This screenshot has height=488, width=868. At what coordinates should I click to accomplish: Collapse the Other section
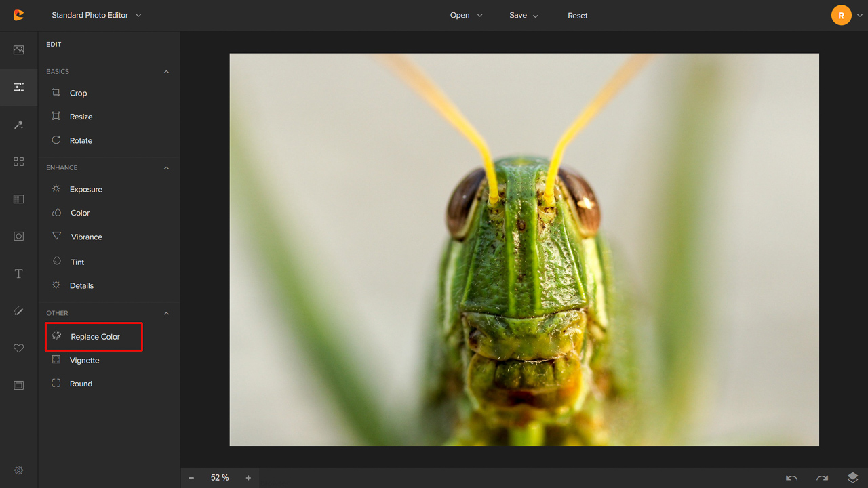[166, 314]
